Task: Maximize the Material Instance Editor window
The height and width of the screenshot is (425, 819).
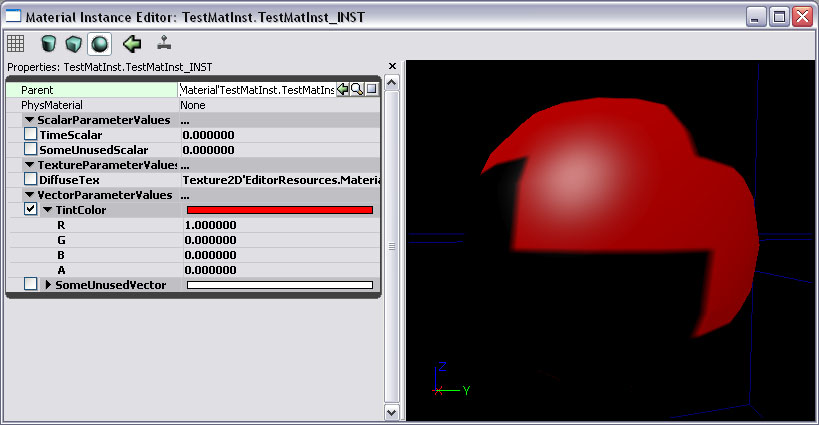Action: [x=779, y=17]
